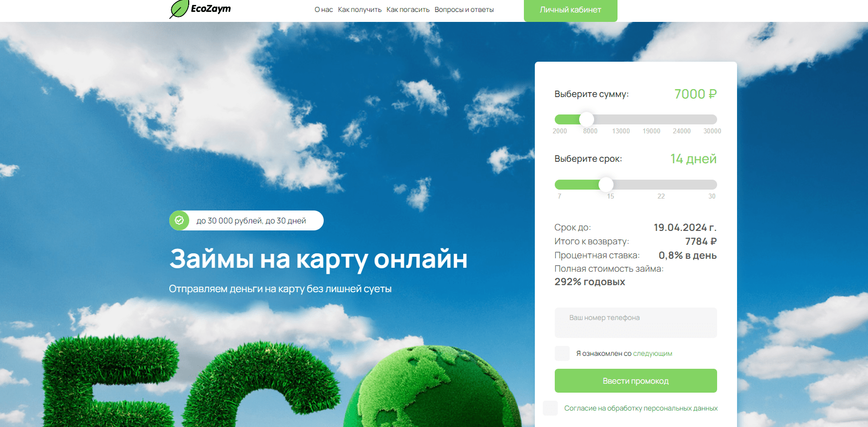868x427 pixels.
Task: Click the loan term slider handle
Action: [606, 185]
